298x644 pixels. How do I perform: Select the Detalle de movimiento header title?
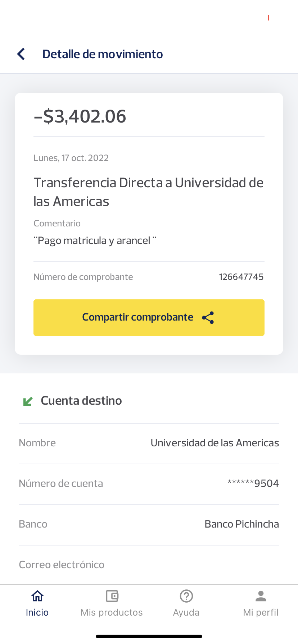point(103,54)
